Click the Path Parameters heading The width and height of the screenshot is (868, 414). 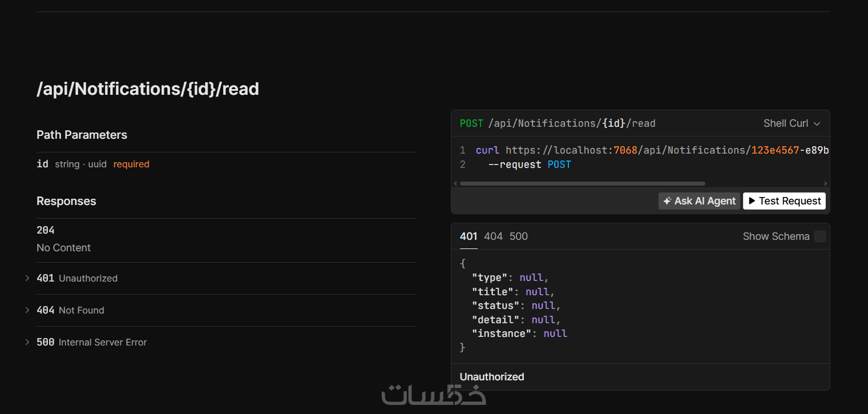[x=82, y=135]
